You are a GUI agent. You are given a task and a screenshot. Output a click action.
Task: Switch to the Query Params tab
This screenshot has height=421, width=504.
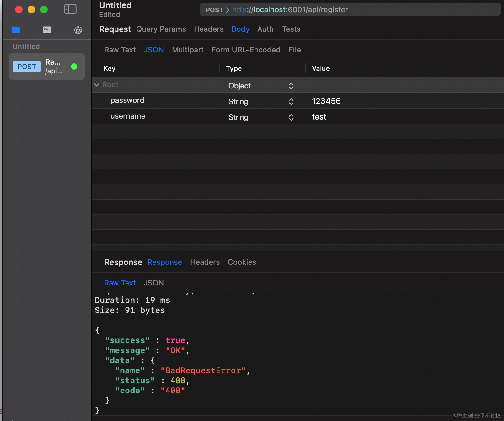(x=161, y=29)
